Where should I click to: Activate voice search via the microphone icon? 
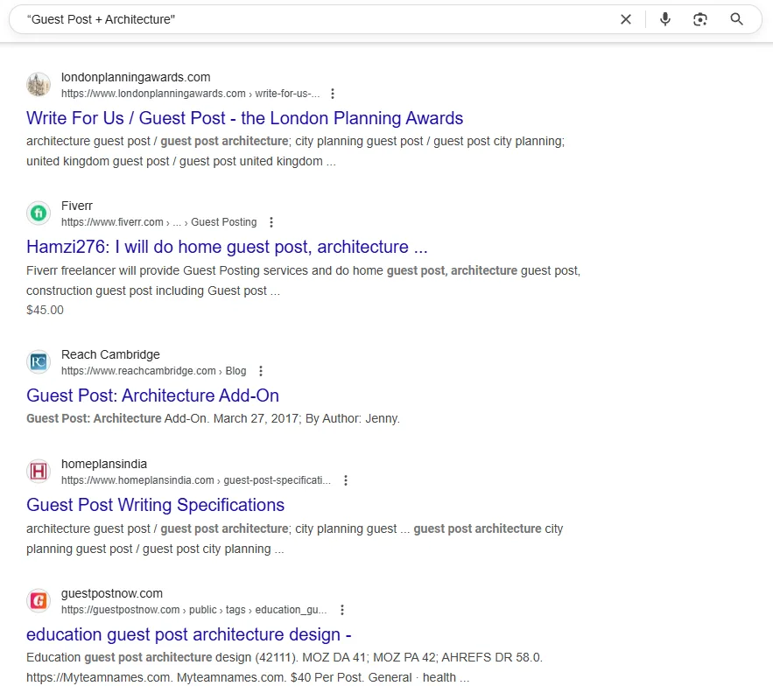(x=664, y=18)
